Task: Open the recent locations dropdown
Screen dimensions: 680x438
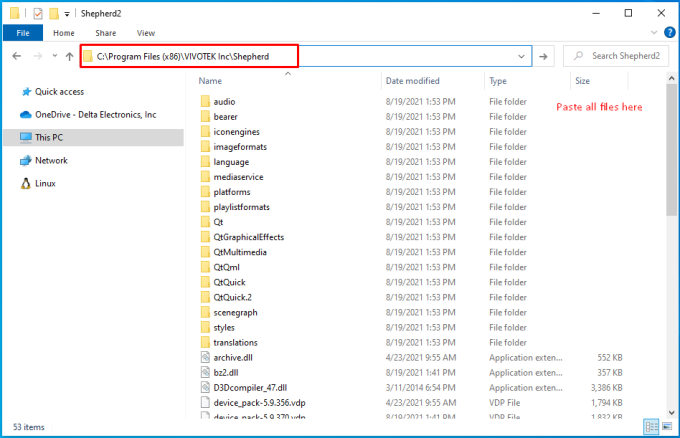Action: tap(54, 57)
